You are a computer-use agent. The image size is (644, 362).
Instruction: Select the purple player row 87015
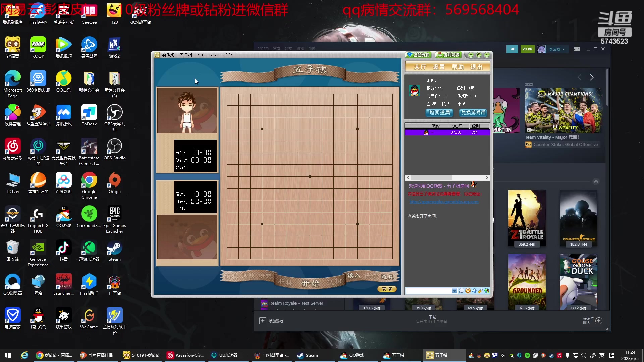[447, 132]
